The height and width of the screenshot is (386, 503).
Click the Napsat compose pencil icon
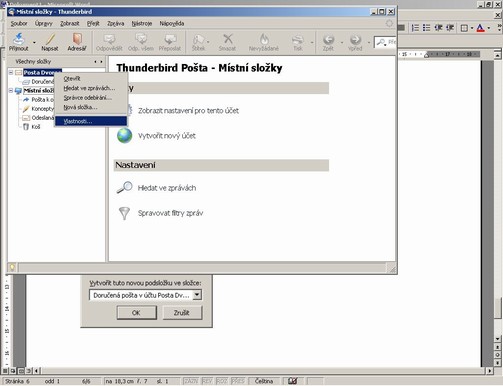(50, 39)
